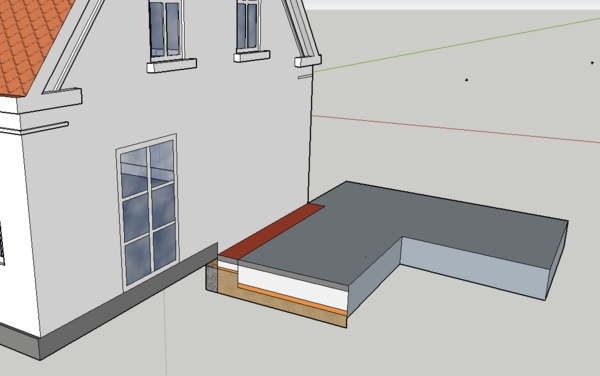Select the sill beneath upper right window
The image size is (600, 376).
pyautogui.click(x=252, y=56)
